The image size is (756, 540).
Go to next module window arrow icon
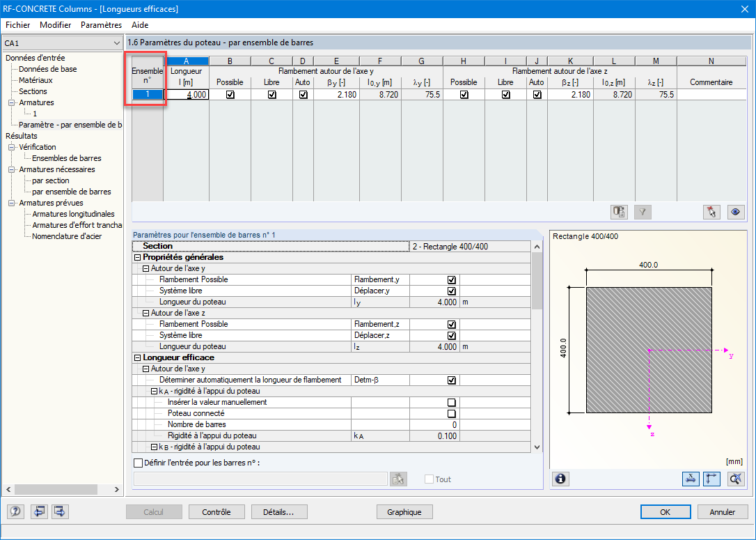(x=61, y=511)
